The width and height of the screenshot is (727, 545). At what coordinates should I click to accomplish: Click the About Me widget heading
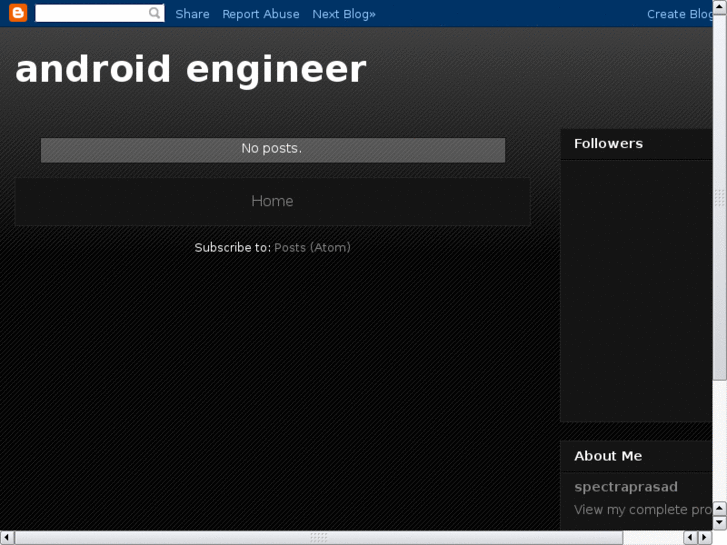(608, 456)
